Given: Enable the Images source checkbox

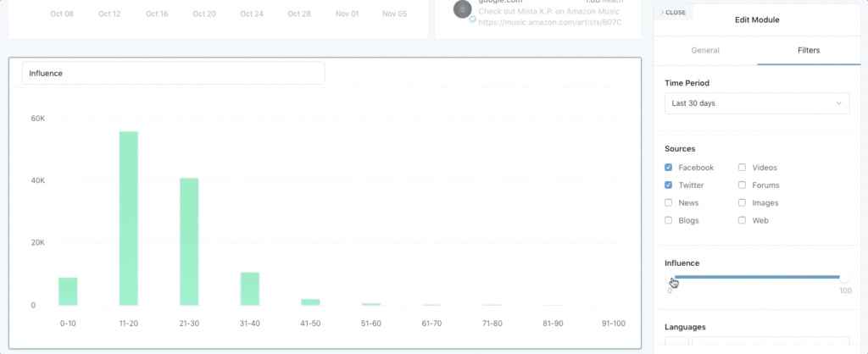Looking at the screenshot, I should click(743, 203).
